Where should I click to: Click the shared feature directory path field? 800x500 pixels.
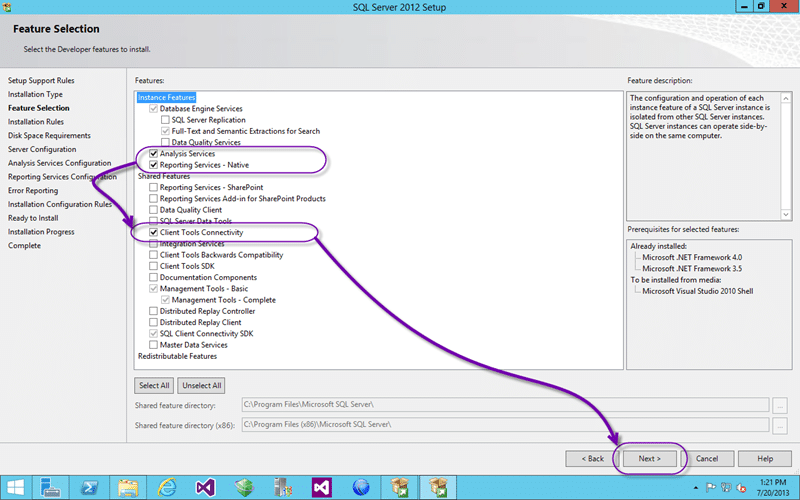tap(505, 405)
